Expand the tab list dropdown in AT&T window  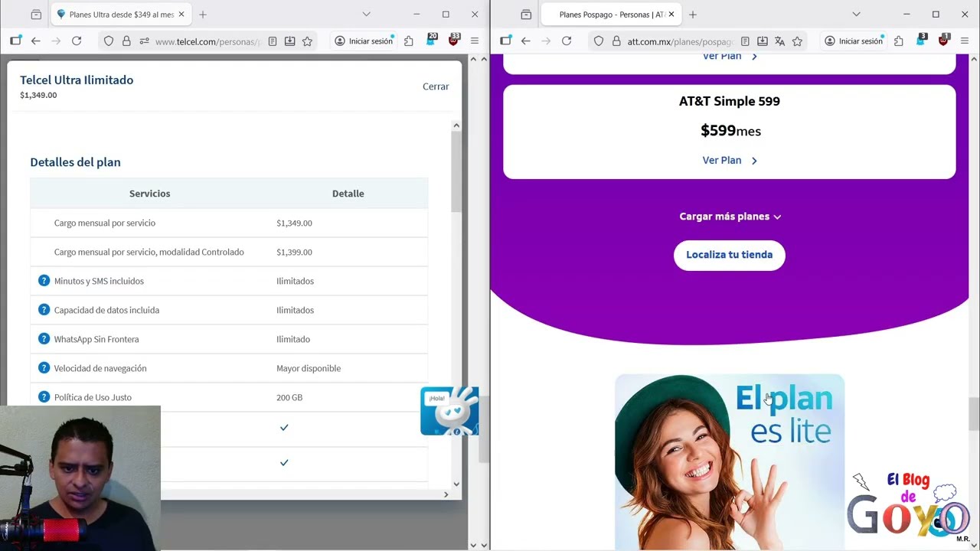[856, 15]
